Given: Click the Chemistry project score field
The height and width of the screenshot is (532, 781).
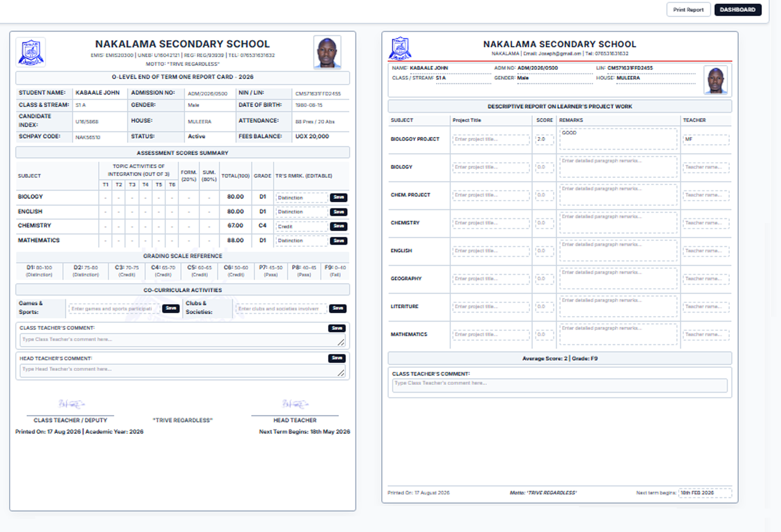Looking at the screenshot, I should 545,223.
